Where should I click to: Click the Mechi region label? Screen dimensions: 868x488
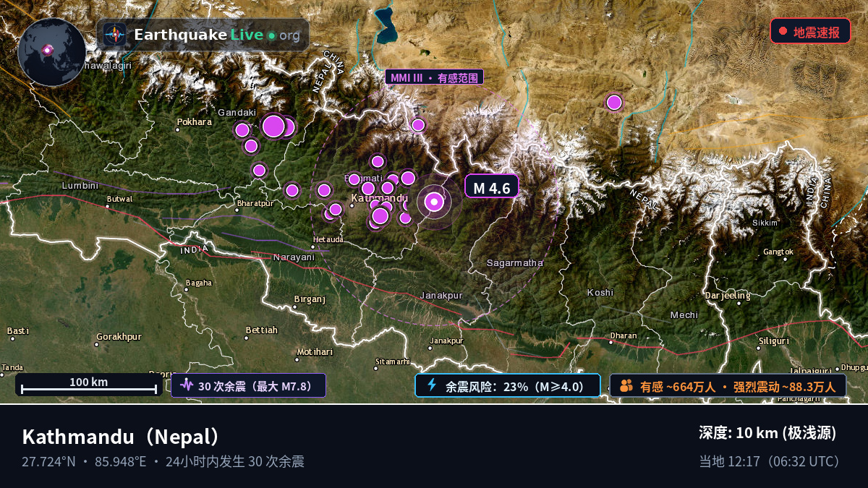click(684, 314)
